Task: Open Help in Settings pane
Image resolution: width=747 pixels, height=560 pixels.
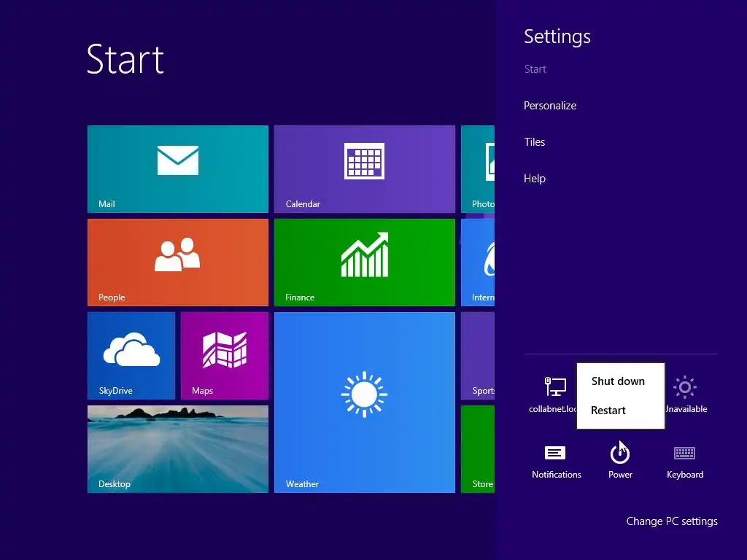Action: click(x=535, y=179)
